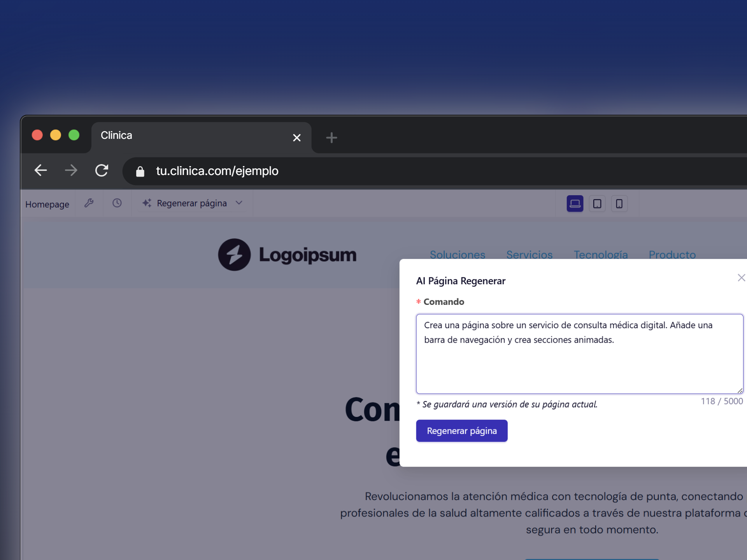747x560 pixels.
Task: Click the browser forward arrow
Action: pyautogui.click(x=71, y=170)
